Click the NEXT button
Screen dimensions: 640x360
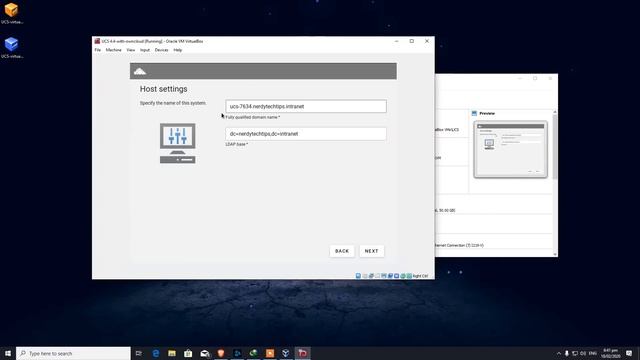371,251
